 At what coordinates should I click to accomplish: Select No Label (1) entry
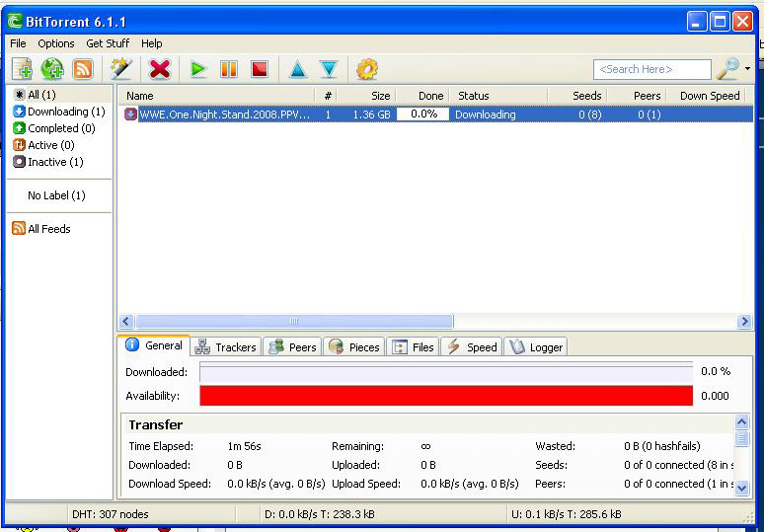pos(56,195)
